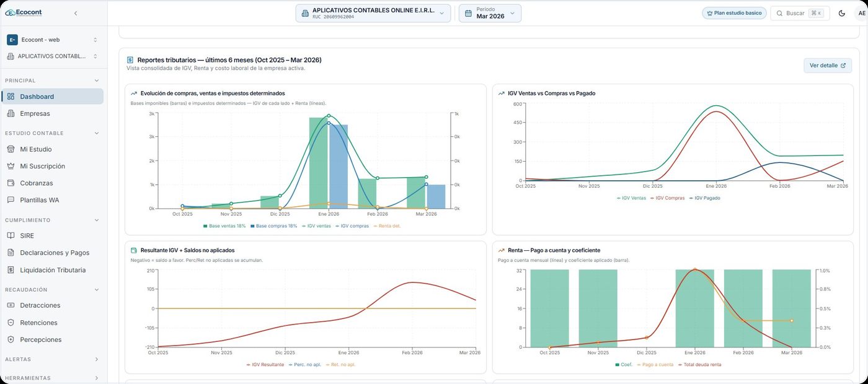Click the Plantillas WA chat icon
Screen dimensions: 868x384
coord(11,200)
